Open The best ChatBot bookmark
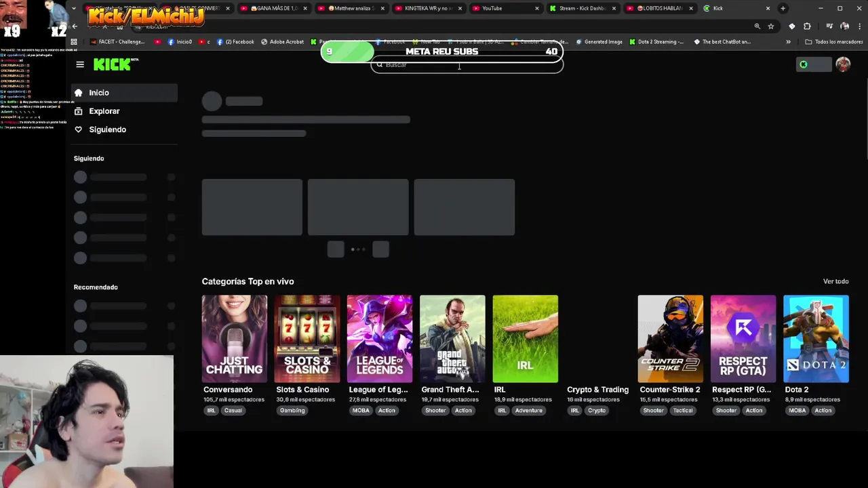 pos(722,41)
